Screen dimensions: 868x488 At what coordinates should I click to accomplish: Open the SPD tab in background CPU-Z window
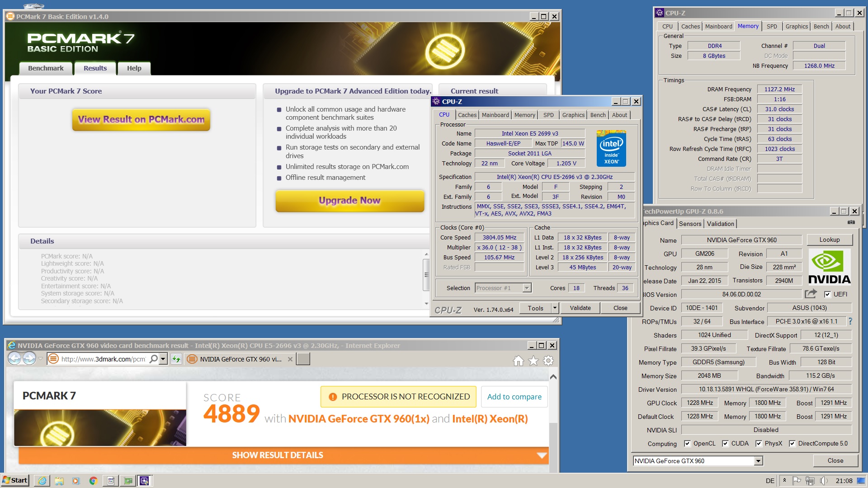[x=772, y=26]
